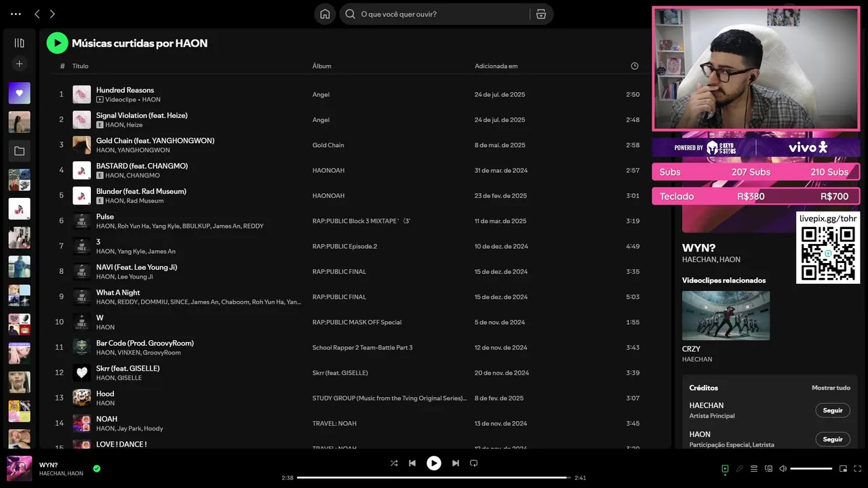The width and height of the screenshot is (868, 488).
Task: Toggle Now Playing view panel
Action: pos(725,468)
